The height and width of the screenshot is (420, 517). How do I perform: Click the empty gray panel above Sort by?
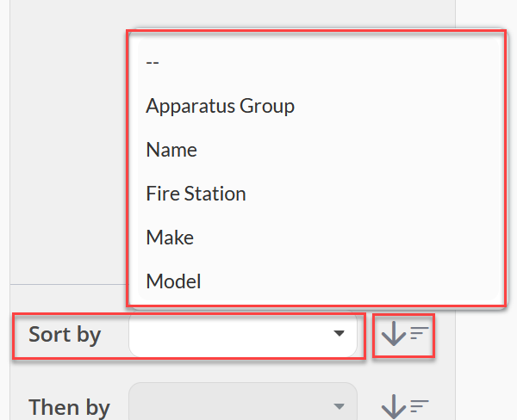tap(67, 142)
